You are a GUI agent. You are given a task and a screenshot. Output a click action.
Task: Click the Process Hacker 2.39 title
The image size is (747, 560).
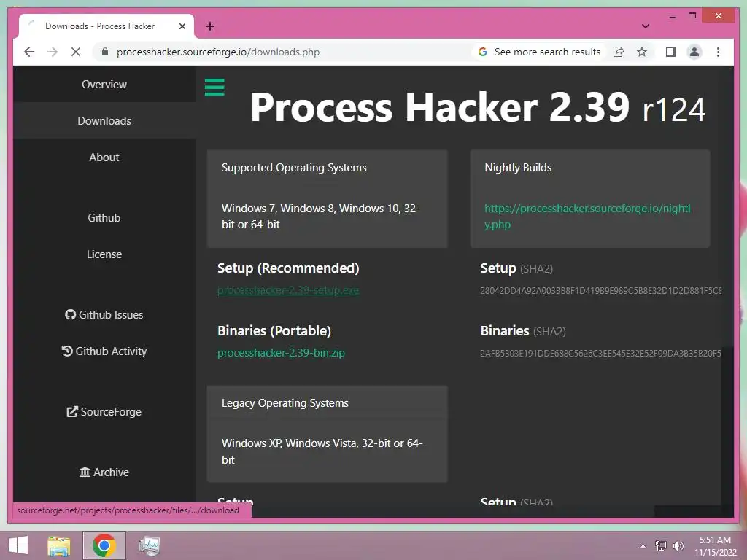[440, 107]
